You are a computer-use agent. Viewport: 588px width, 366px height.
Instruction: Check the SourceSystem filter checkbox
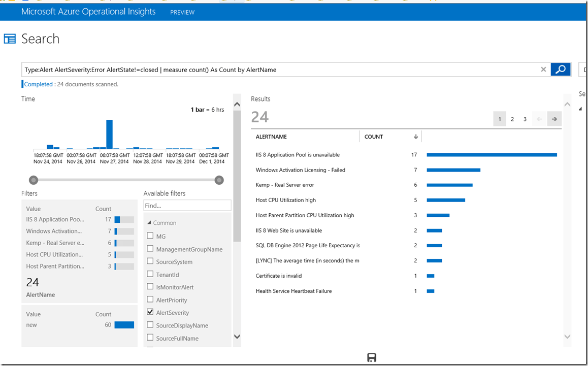pyautogui.click(x=150, y=261)
